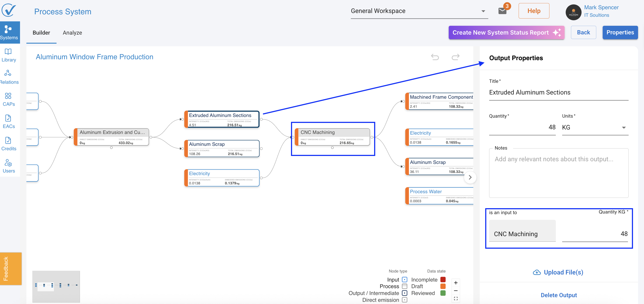Viewport: 644px width, 304px height.
Task: Zoom in with the plus button
Action: pyautogui.click(x=456, y=283)
